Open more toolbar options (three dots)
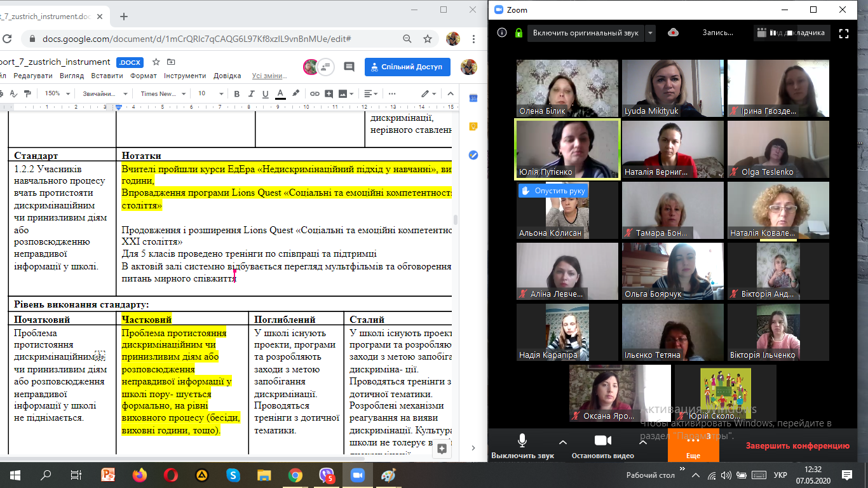Screen dimensions: 868x488 [391, 93]
